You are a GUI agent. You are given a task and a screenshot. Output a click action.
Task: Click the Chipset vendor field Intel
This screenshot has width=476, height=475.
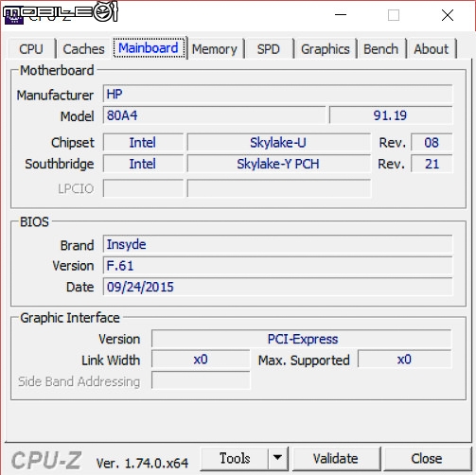pyautogui.click(x=143, y=142)
